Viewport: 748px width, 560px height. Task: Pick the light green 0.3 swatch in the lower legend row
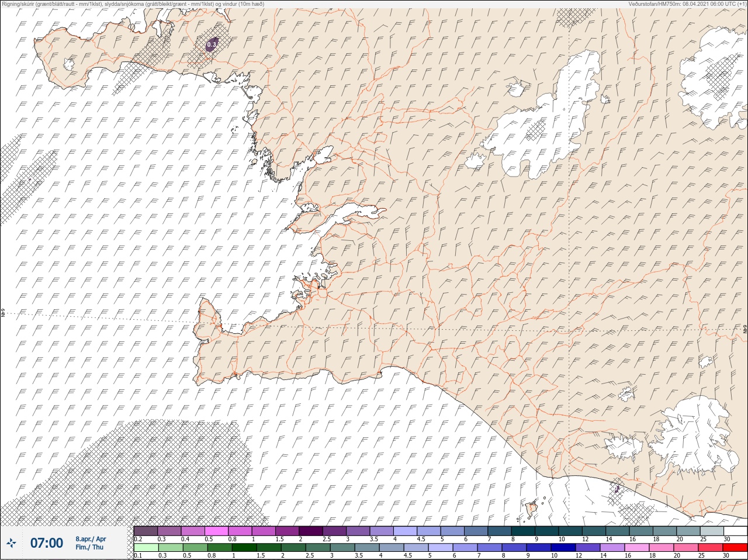pos(171,548)
